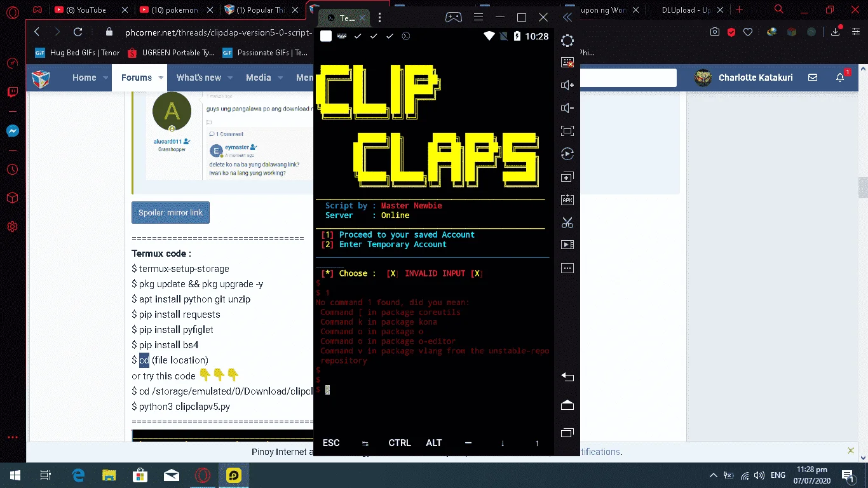Tap ALT key in Termux extra keys
868x488 pixels.
434,443
